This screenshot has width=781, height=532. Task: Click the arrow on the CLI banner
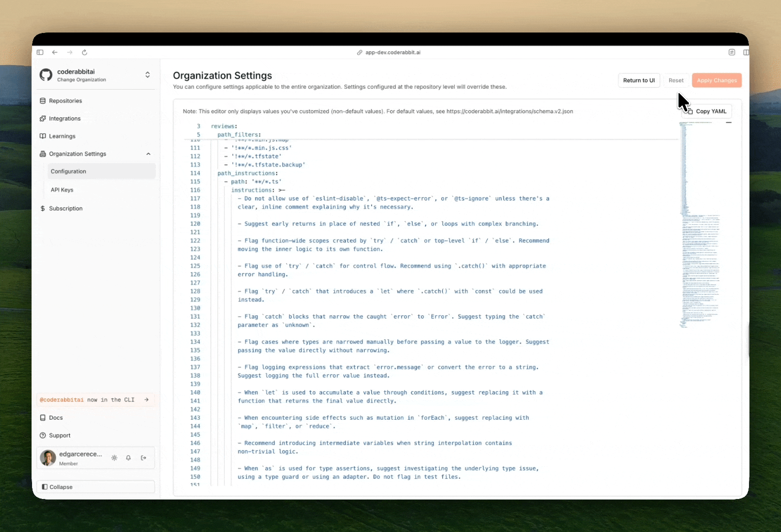coord(146,400)
